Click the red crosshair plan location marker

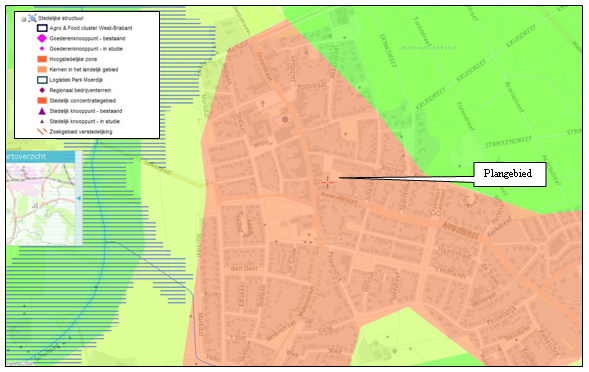[x=327, y=183]
